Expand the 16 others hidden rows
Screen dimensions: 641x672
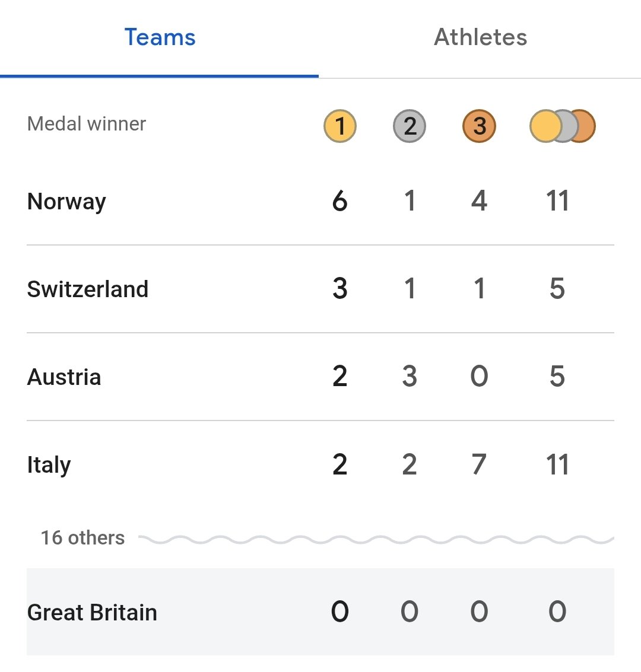[83, 538]
